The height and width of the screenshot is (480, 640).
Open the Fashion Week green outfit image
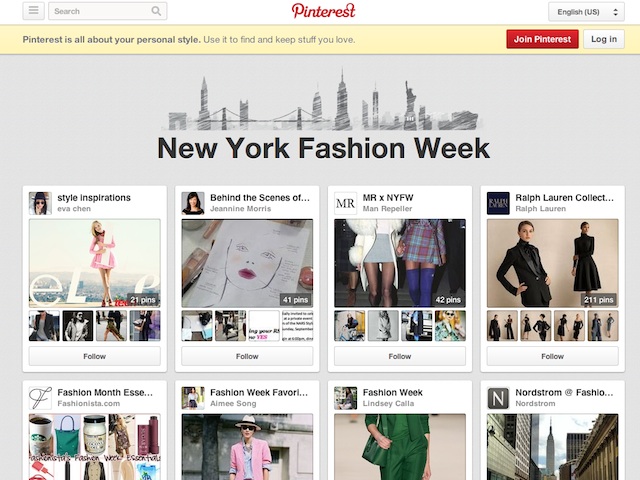point(400,447)
